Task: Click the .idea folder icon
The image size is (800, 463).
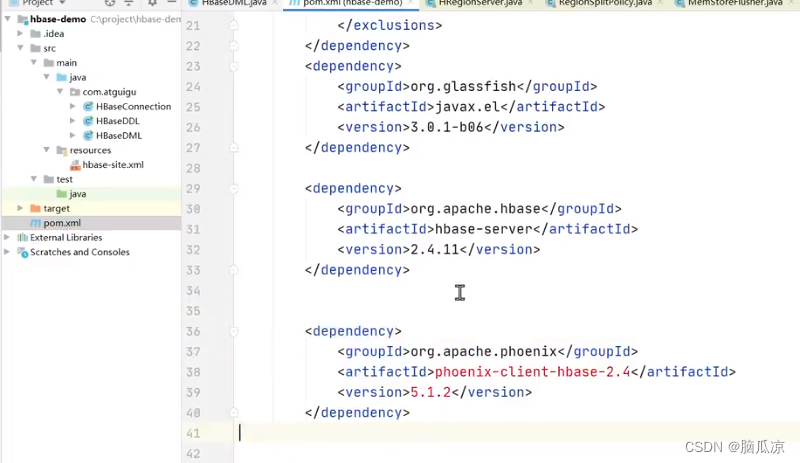Action: click(35, 34)
